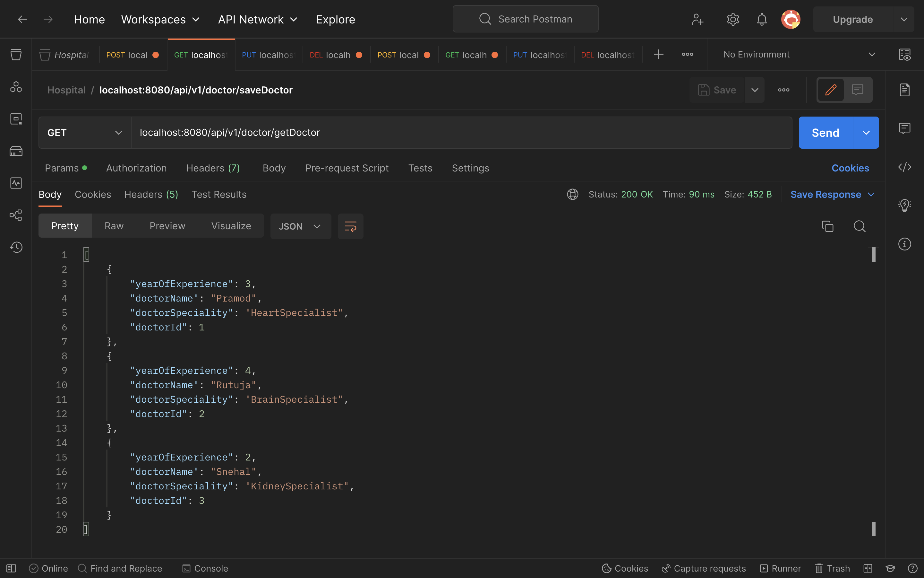Open APIs icon in sidebar
The image size is (924, 578).
[16, 87]
